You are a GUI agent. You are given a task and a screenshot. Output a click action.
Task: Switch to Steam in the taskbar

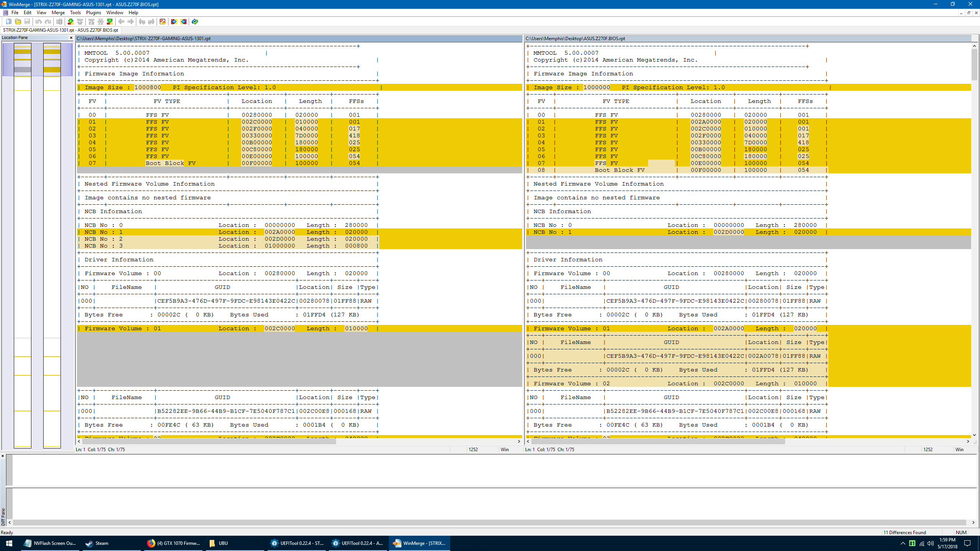111,543
